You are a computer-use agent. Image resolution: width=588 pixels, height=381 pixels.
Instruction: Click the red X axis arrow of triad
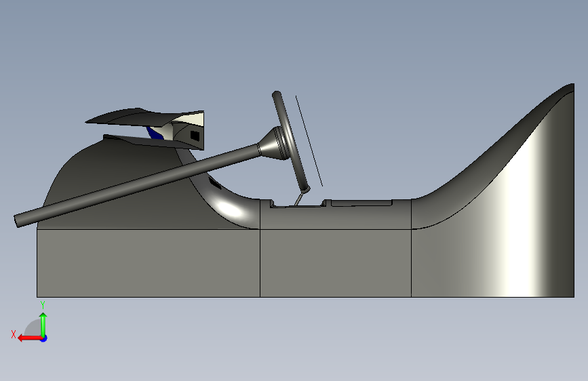[x=29, y=338]
